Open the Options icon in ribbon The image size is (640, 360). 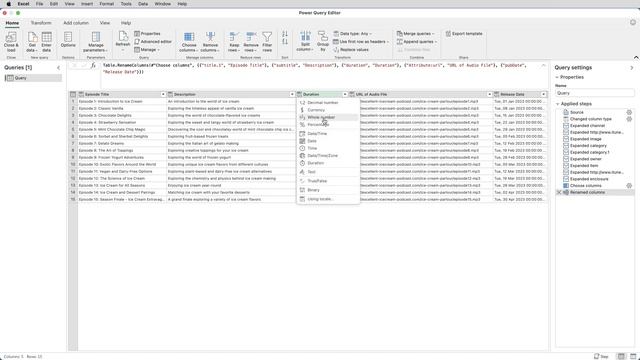click(x=68, y=37)
